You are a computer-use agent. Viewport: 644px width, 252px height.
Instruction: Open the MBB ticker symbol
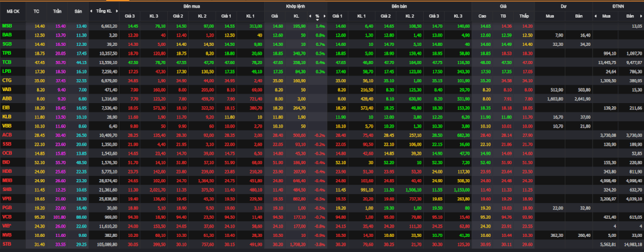tap(7, 180)
